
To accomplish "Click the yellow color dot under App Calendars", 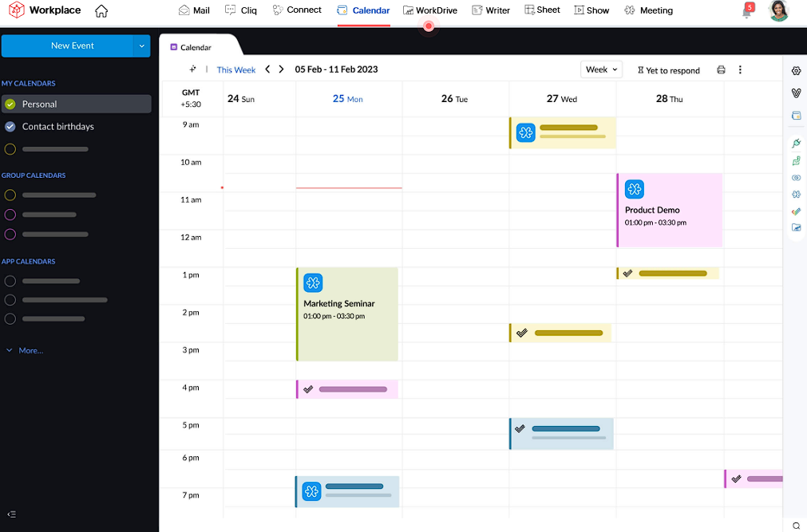I will (x=10, y=281).
